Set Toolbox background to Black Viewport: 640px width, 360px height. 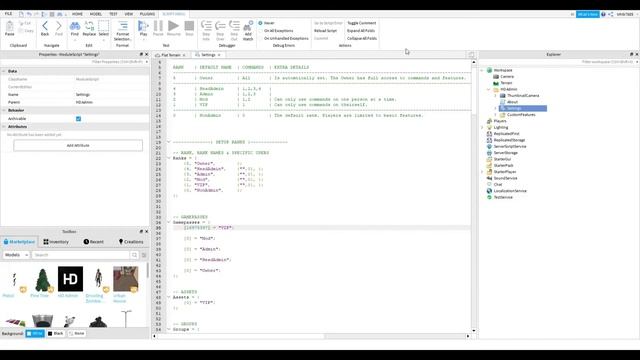pyautogui.click(x=56, y=333)
